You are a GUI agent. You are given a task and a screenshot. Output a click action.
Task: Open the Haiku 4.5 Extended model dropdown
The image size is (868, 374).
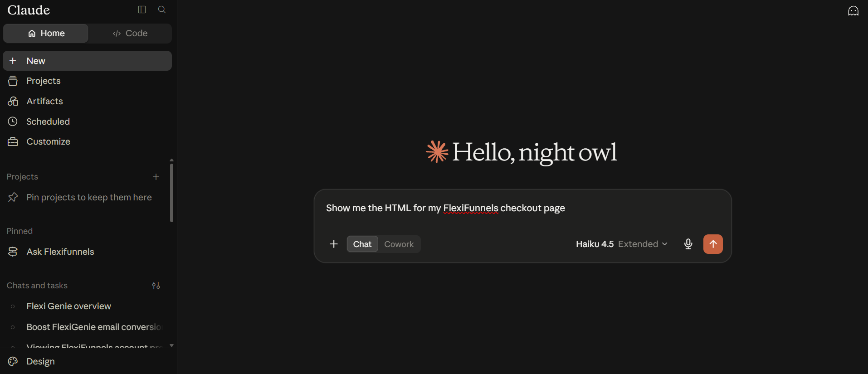pos(622,244)
